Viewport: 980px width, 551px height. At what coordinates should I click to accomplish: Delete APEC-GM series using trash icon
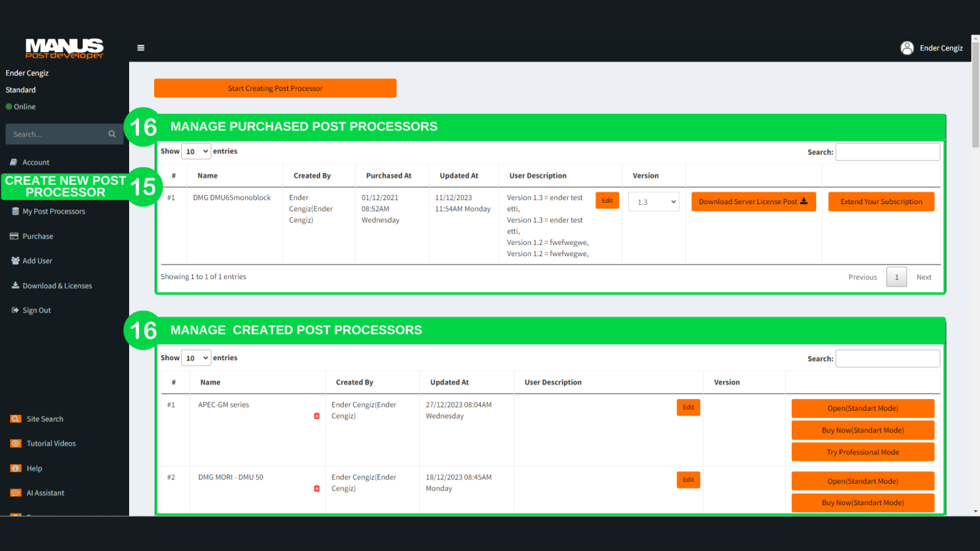(317, 416)
